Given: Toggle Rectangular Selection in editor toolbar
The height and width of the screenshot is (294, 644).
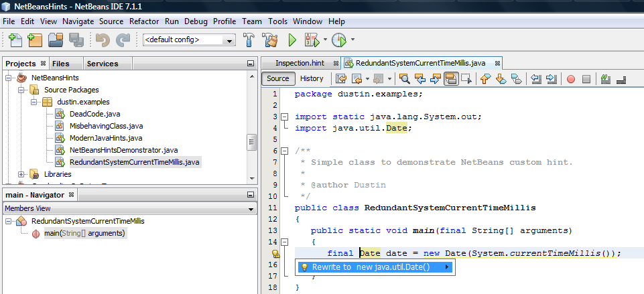Looking at the screenshot, I should click(466, 78).
